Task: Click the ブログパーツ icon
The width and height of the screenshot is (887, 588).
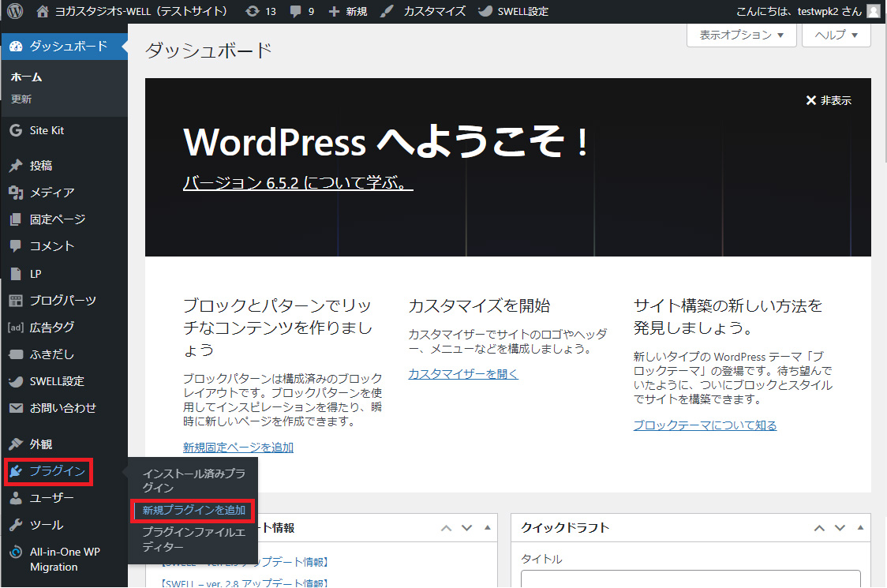Action: tap(16, 301)
